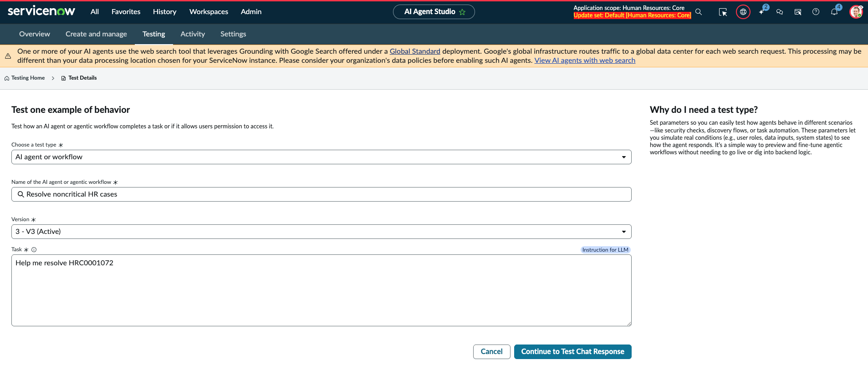Open the globe application scope picker

click(743, 12)
